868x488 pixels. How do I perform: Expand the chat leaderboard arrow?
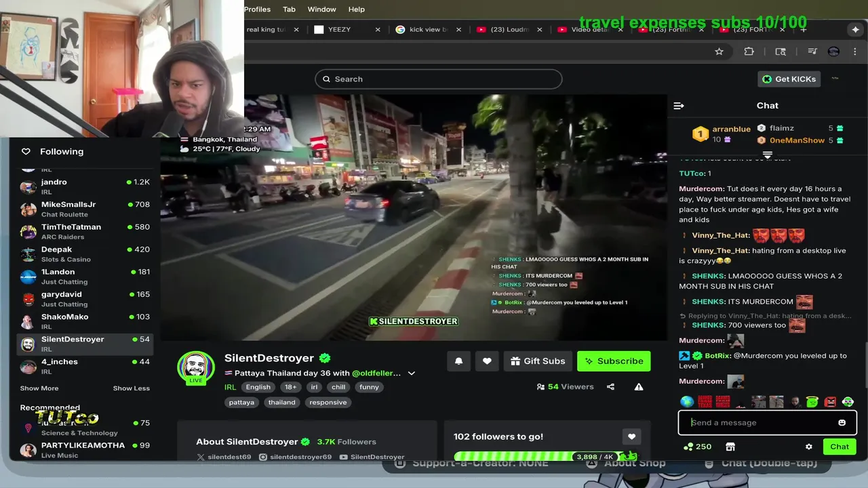click(x=768, y=155)
